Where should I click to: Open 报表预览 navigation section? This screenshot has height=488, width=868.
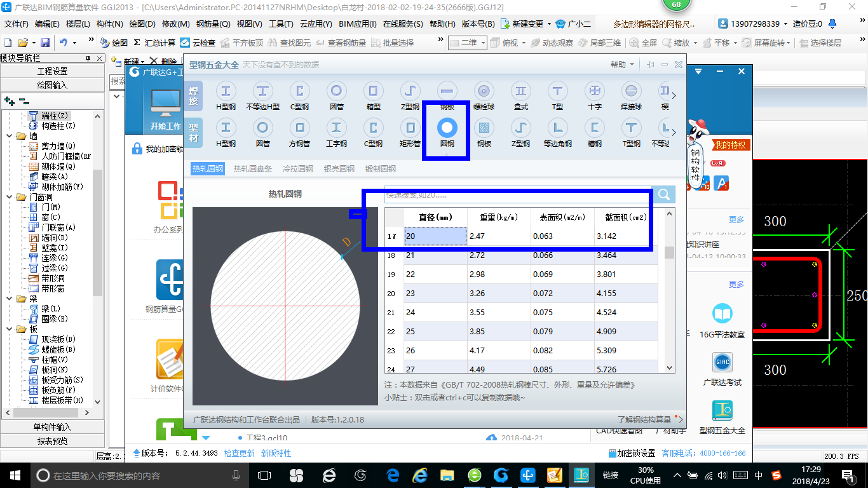52,441
